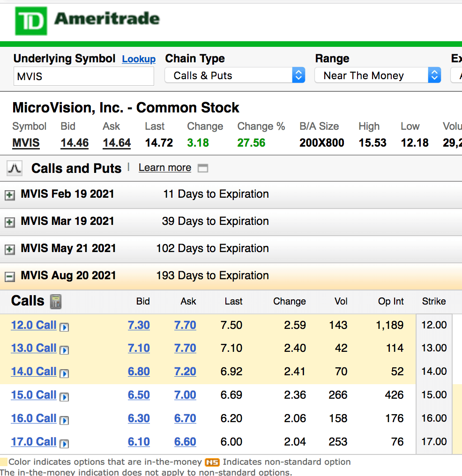Click the 6.60 ask for 17.0 Call

click(185, 442)
